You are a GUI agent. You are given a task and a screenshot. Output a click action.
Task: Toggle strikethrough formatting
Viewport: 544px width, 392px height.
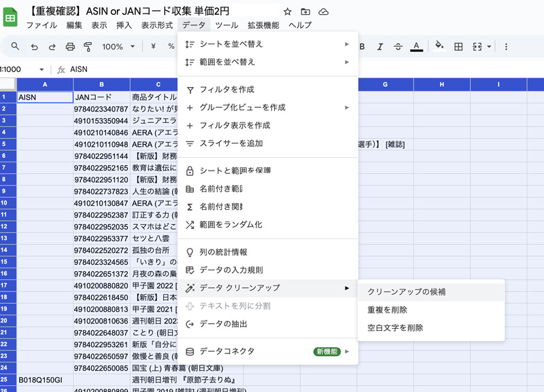[x=398, y=47]
